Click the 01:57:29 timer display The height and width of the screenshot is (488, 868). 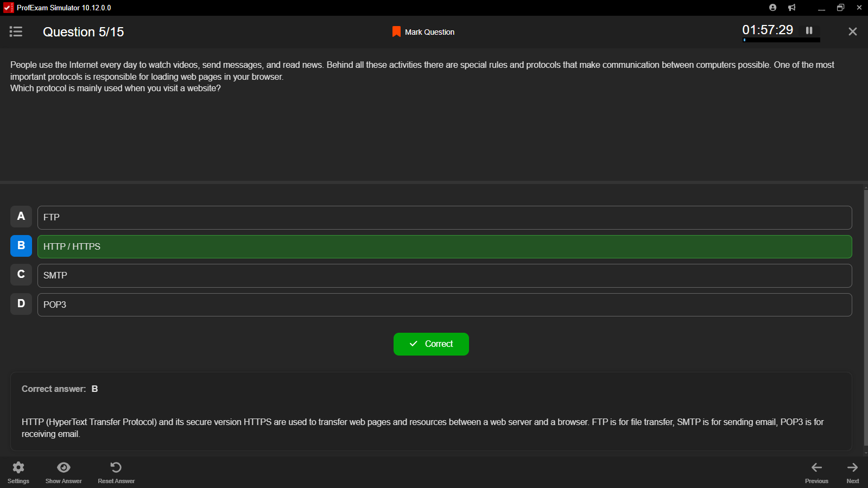(x=768, y=30)
